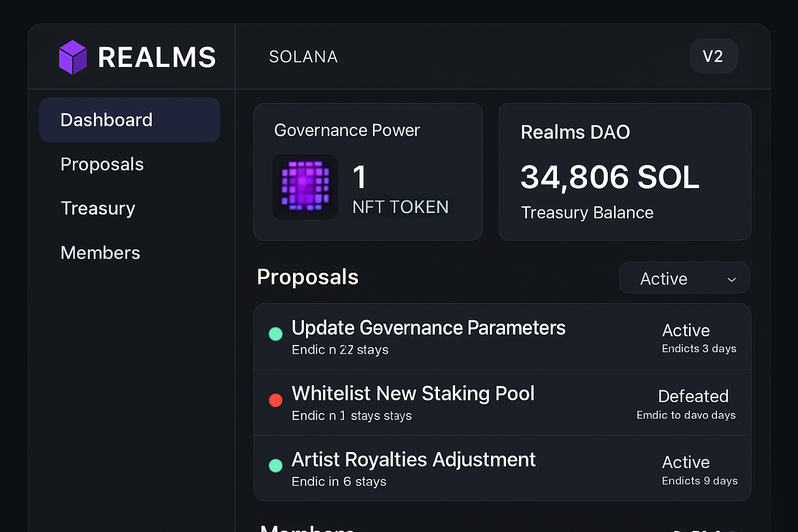Click the red status dot beside Whitelist New Staking Pool

click(x=275, y=400)
